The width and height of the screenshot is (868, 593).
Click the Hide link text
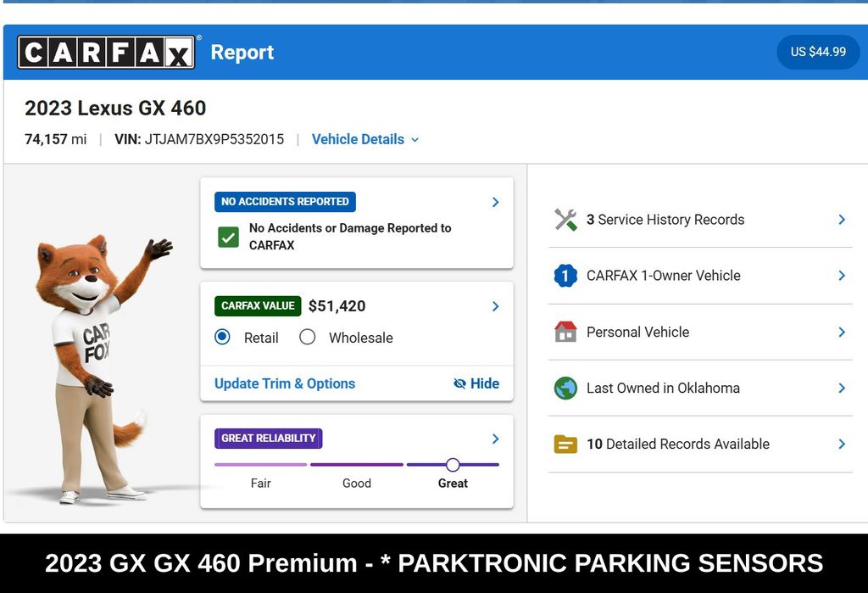pos(484,383)
